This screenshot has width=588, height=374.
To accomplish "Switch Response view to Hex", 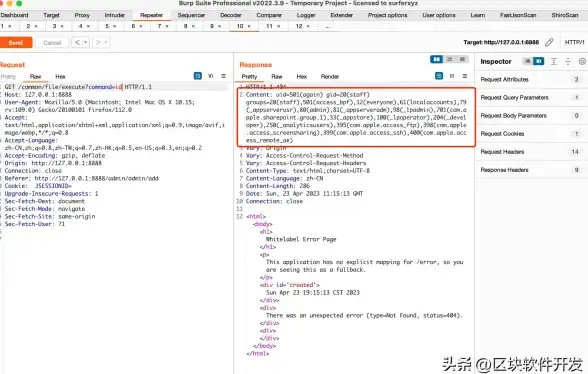I will pos(302,77).
